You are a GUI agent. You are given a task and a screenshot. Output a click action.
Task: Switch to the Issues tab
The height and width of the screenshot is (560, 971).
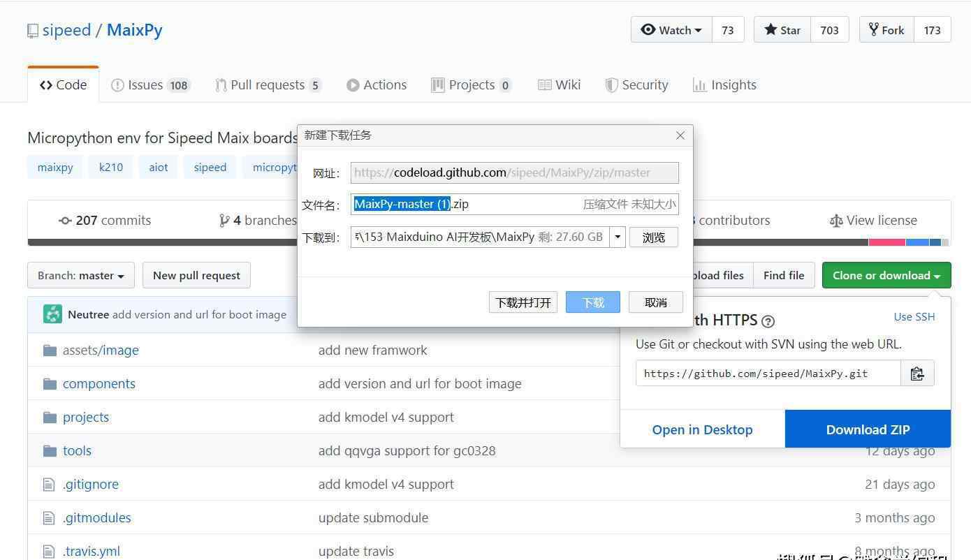[150, 84]
